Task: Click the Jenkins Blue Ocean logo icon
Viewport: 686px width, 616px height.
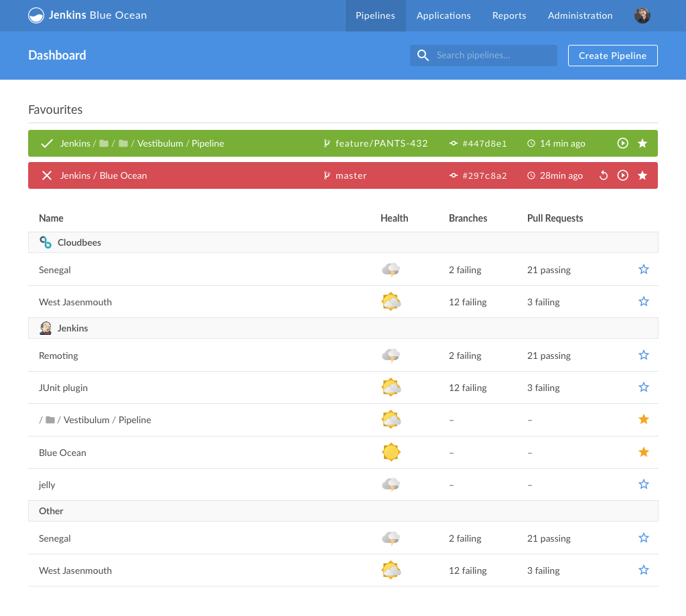Action: (x=36, y=15)
